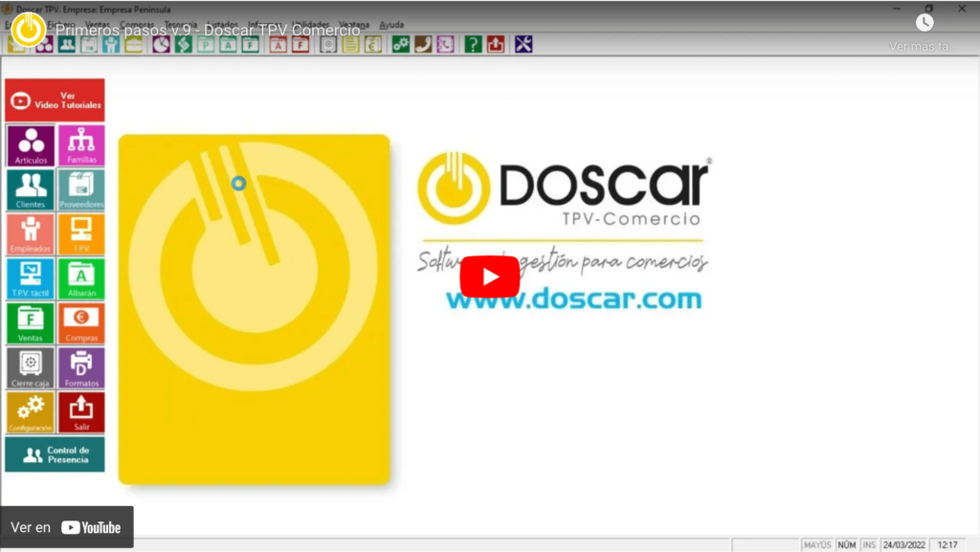Click the green question mark help icon
The width and height of the screenshot is (980, 552).
(473, 45)
